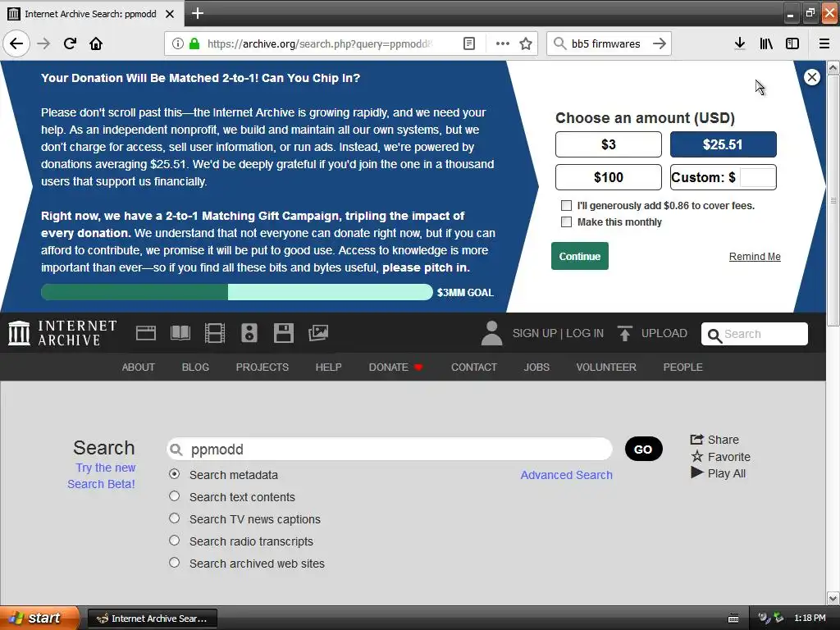The height and width of the screenshot is (630, 840).
Task: Select the $3 donation amount
Action: [x=609, y=144]
